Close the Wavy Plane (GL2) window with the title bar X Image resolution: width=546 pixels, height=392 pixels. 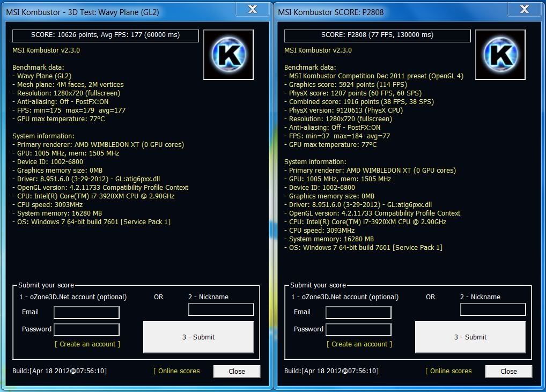click(x=253, y=10)
